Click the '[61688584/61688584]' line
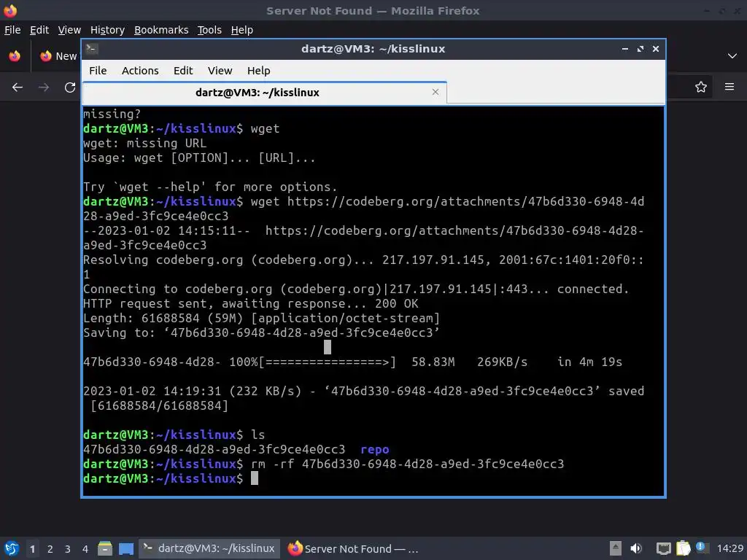This screenshot has width=747, height=560. click(159, 405)
